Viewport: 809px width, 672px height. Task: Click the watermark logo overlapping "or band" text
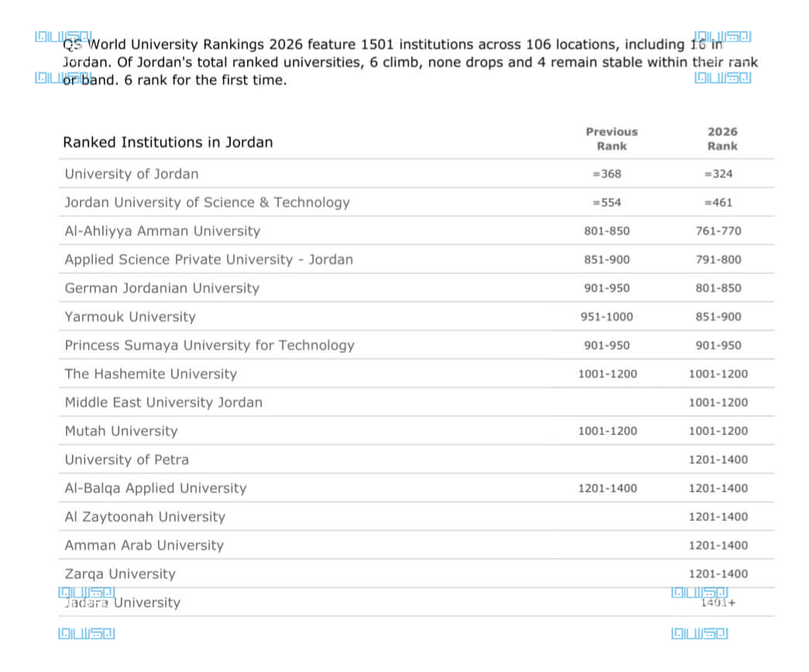(63, 77)
